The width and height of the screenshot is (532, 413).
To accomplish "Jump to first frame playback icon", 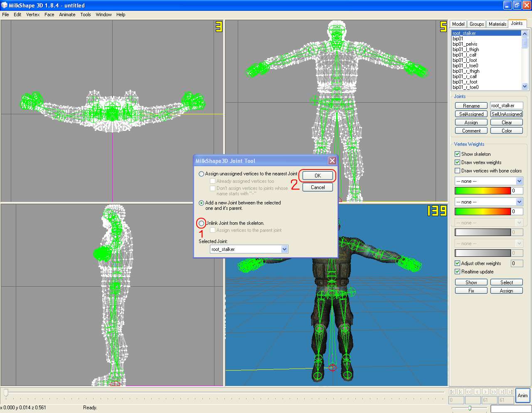I will 452,391.
